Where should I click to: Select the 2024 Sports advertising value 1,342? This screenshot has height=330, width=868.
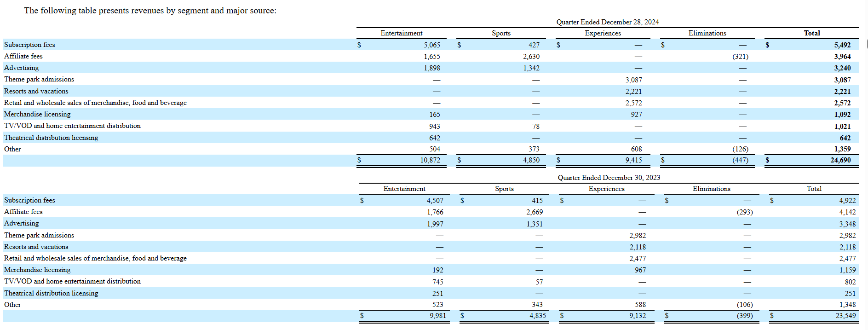coord(531,68)
